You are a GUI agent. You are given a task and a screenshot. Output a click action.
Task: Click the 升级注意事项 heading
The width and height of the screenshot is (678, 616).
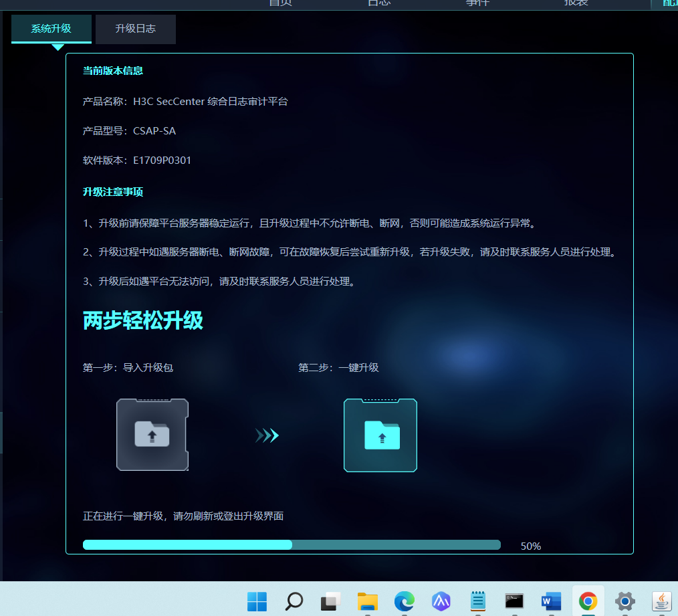(113, 192)
